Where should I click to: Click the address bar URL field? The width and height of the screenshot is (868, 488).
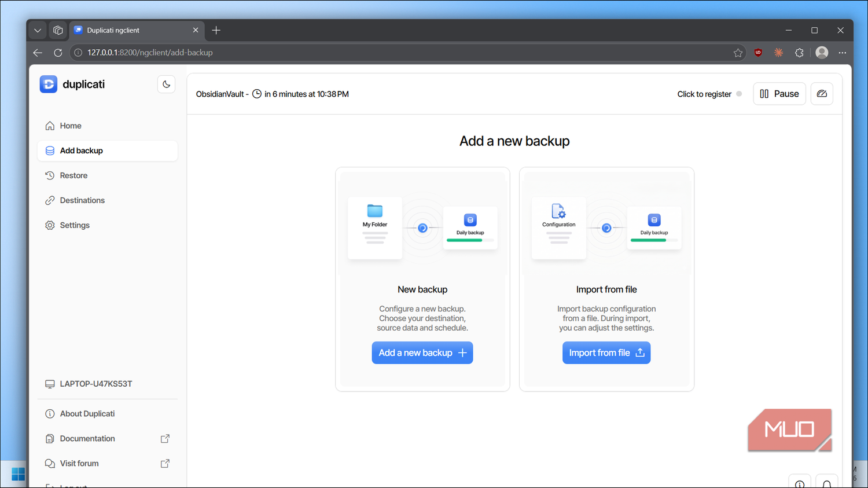[x=408, y=53]
